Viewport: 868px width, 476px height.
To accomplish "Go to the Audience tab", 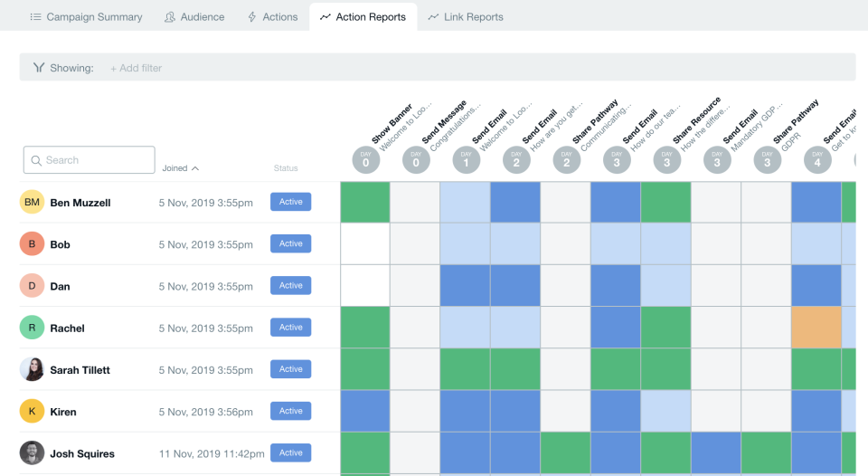I will pos(194,17).
